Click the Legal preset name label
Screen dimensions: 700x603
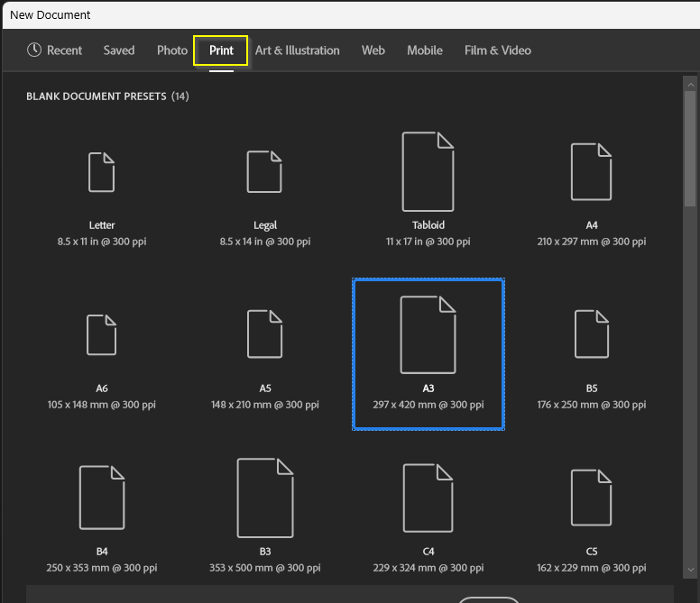(265, 225)
